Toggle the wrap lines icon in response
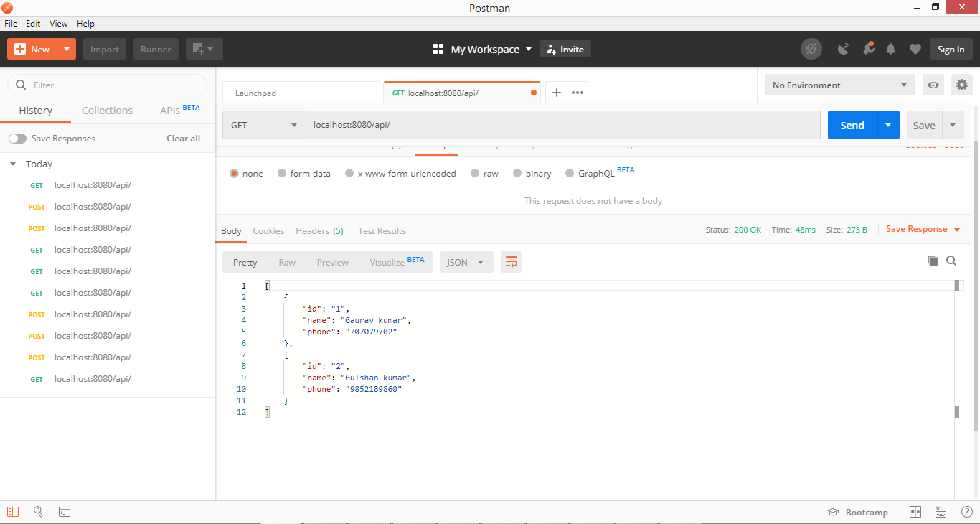The image size is (980, 524). [512, 262]
